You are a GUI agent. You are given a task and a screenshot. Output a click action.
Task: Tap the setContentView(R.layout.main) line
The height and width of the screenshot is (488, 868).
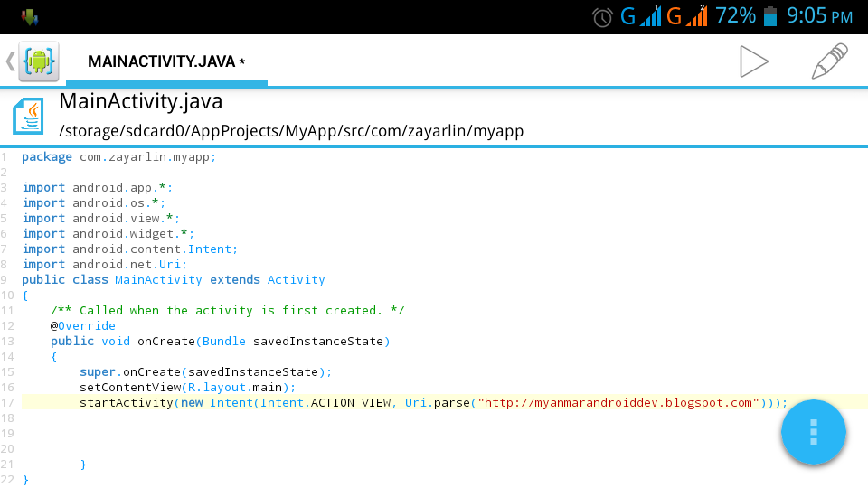(188, 388)
